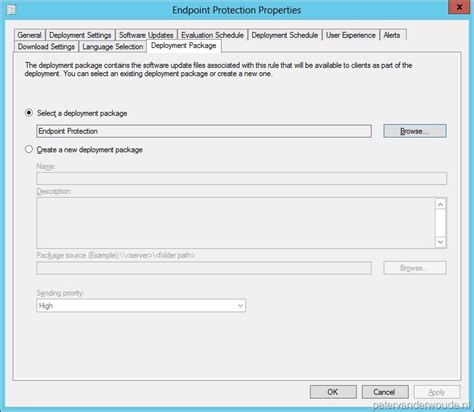Screen dimensions: 474x412
Task: Open the Software Updates tab
Action: pyautogui.click(x=146, y=35)
